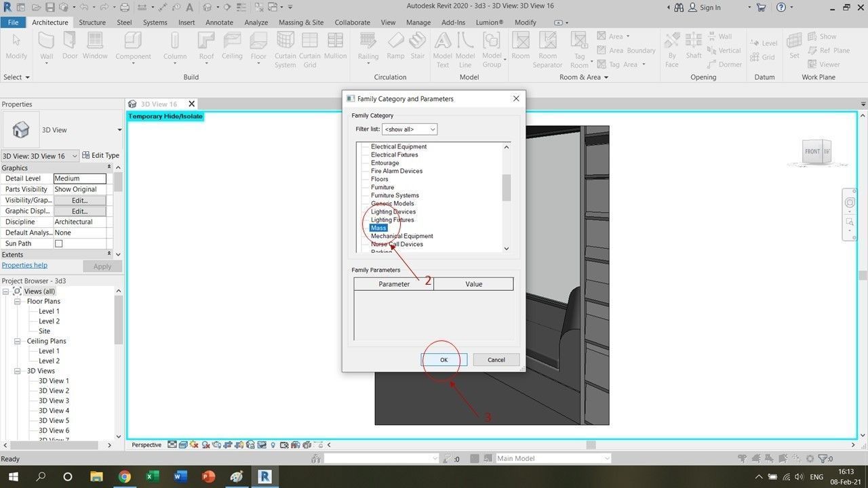Select the By Face opening tool
868x488 pixels.
click(x=672, y=49)
